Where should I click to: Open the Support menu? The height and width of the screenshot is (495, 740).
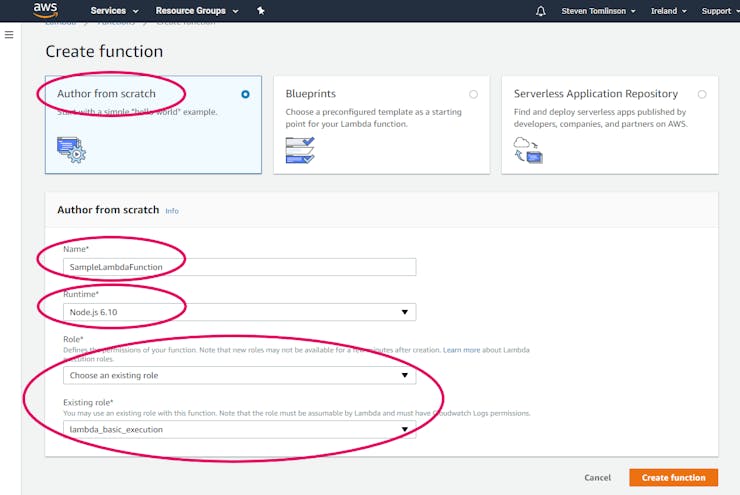[x=719, y=11]
